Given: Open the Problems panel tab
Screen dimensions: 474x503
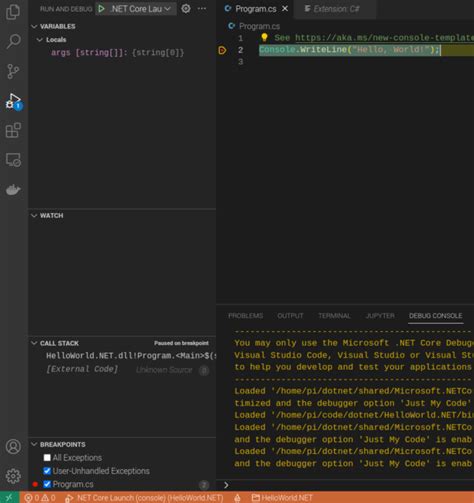Looking at the screenshot, I should point(246,316).
